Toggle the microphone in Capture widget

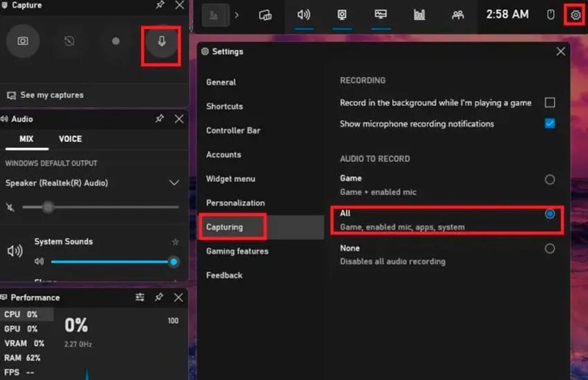click(162, 41)
